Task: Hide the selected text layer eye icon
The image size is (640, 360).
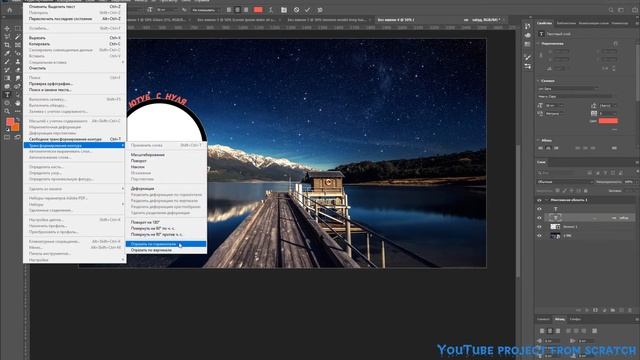Action: (539, 218)
